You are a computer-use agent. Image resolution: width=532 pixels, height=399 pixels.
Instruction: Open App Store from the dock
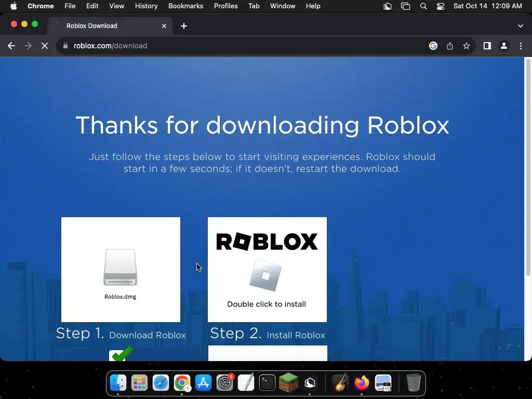point(204,383)
